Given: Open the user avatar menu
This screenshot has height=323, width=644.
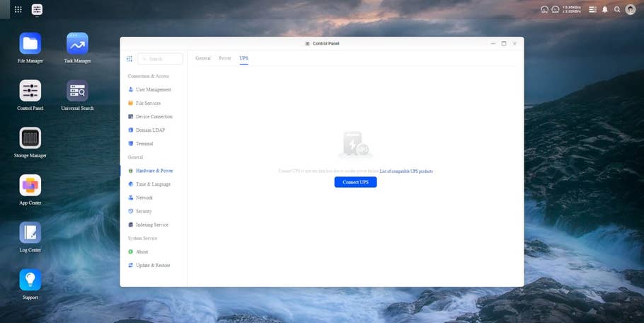Looking at the screenshot, I should [x=630, y=10].
